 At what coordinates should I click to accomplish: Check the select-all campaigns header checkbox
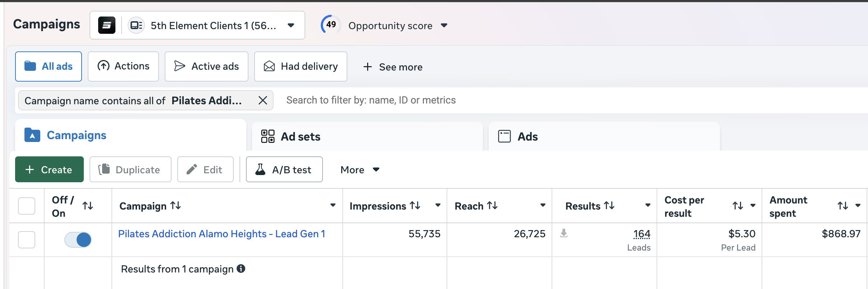27,206
